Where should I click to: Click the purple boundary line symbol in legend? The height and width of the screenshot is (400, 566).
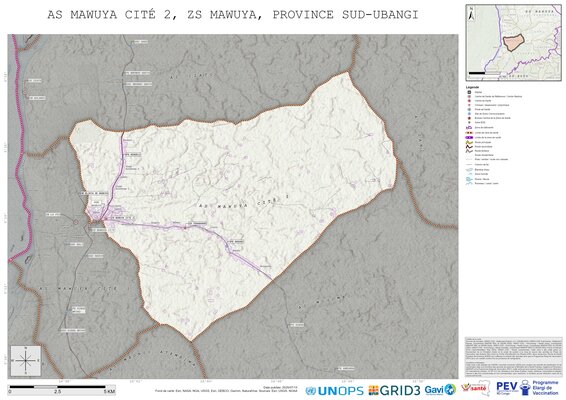point(469,138)
